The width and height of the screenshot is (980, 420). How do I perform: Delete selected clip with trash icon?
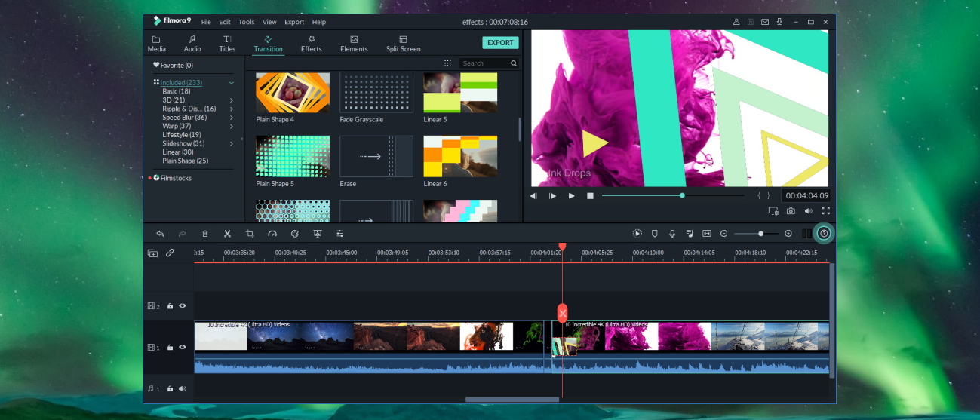(205, 234)
